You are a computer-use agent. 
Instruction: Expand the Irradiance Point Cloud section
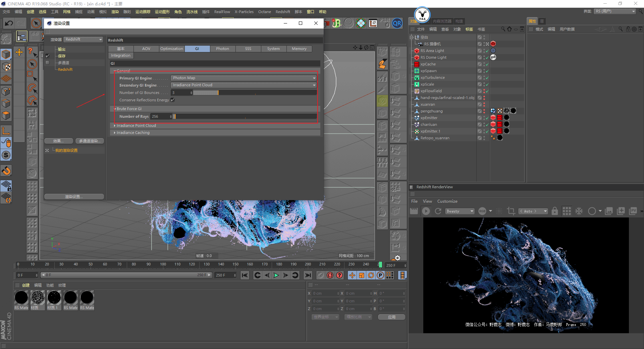[136, 126]
